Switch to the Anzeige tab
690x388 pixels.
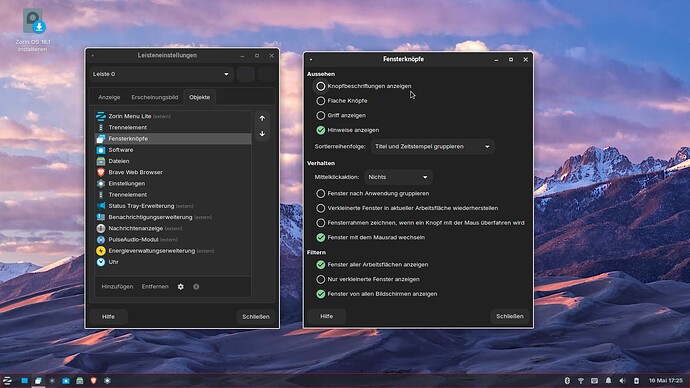(109, 97)
